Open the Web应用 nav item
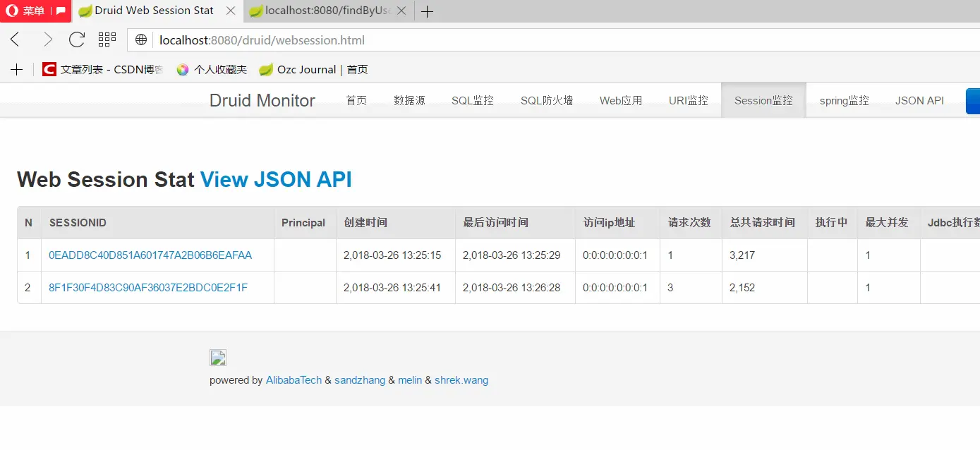The height and width of the screenshot is (450, 980). pos(621,100)
